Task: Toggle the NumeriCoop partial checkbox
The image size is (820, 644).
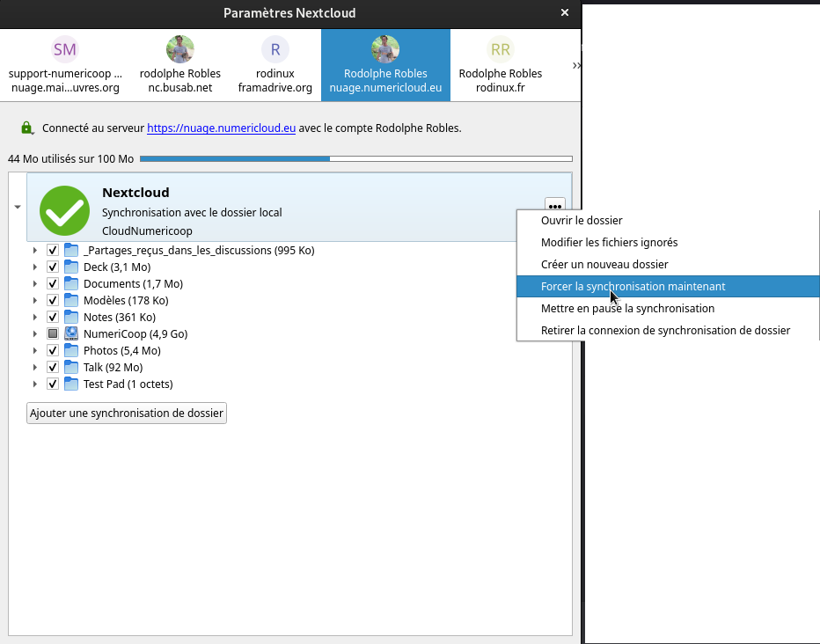Action: coord(53,333)
